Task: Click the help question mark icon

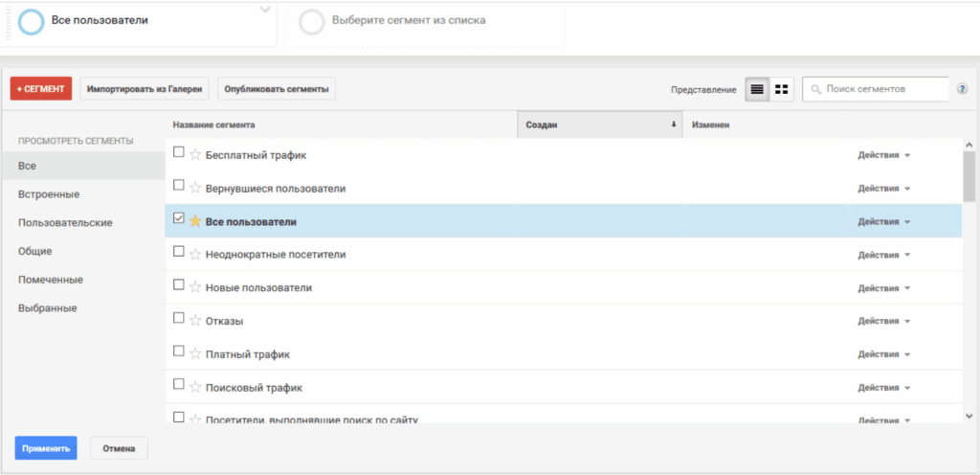Action: (962, 89)
